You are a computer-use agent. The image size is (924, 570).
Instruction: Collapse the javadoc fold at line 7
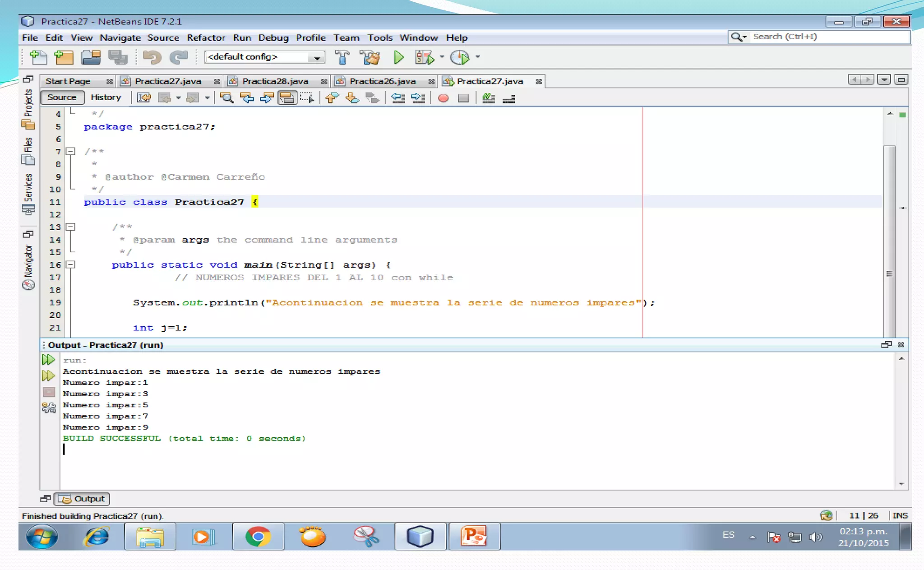(x=71, y=152)
